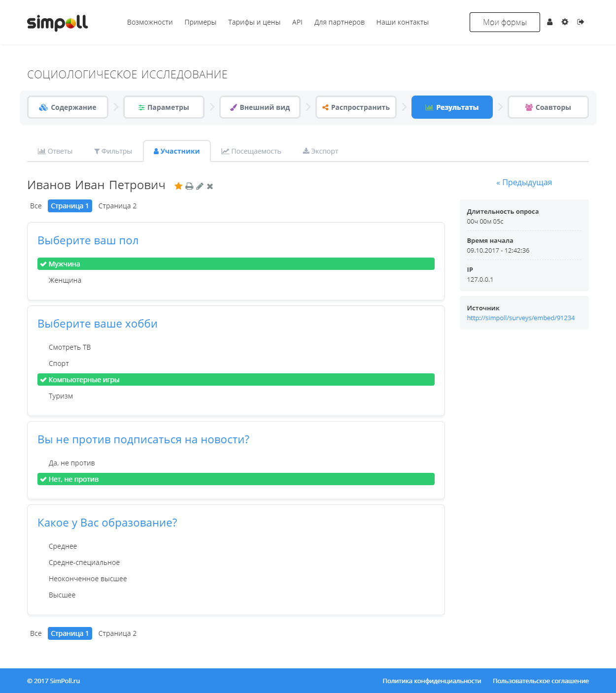This screenshot has height=693, width=616.
Task: Click the print icon next to participant name
Action: tap(189, 186)
